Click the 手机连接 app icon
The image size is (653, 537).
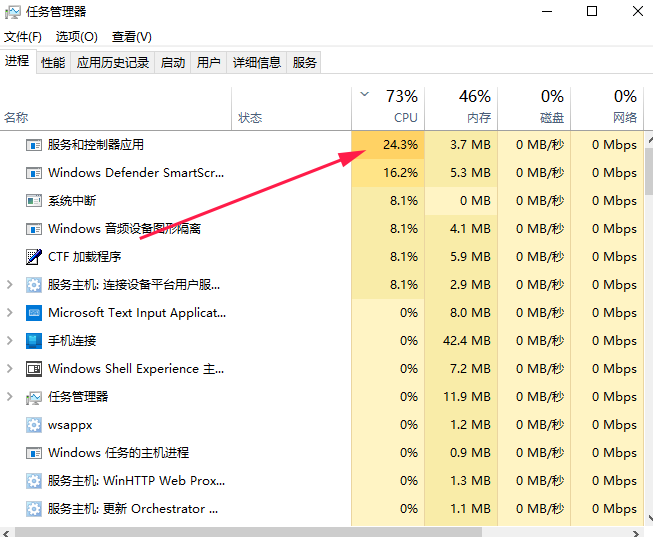(x=34, y=341)
